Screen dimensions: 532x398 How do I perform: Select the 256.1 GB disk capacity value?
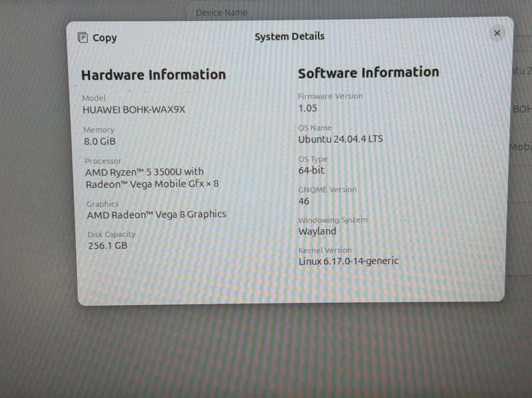(x=107, y=246)
